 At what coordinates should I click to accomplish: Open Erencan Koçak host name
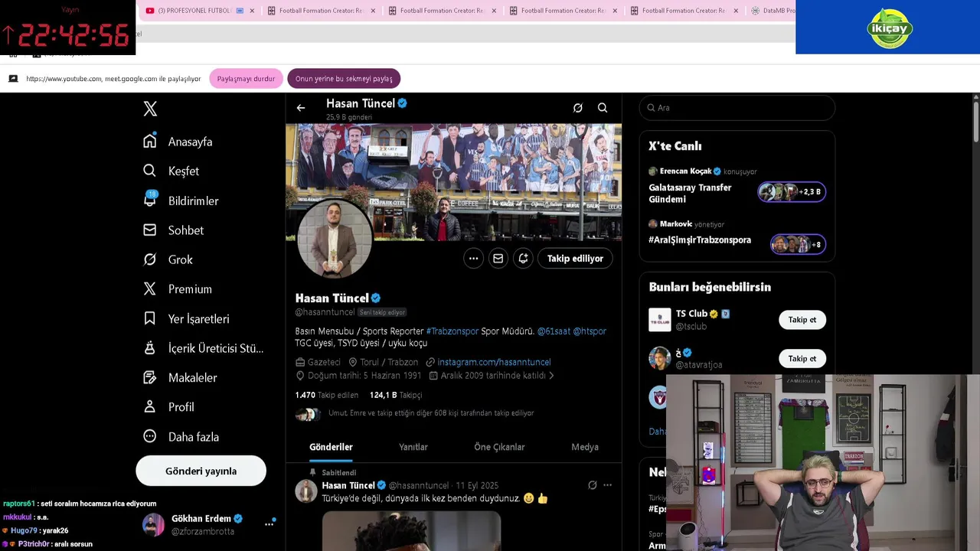685,171
